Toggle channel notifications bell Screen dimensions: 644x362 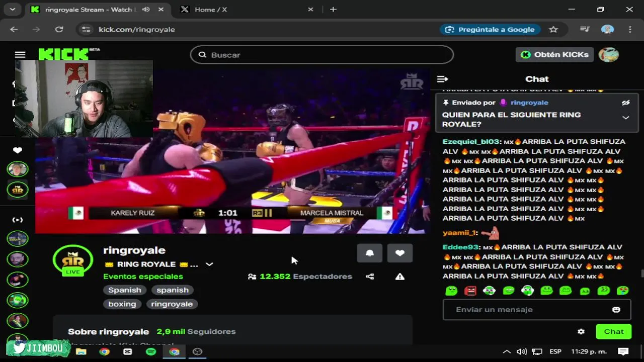pyautogui.click(x=370, y=253)
